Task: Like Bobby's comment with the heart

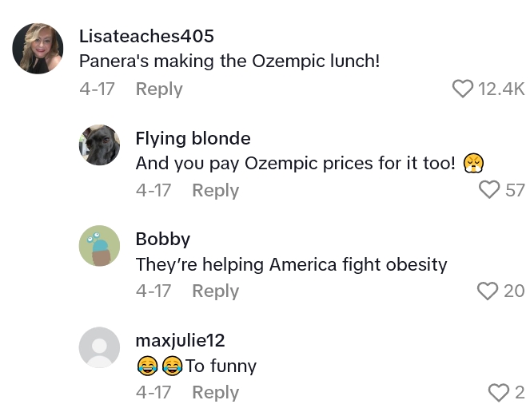Action: (488, 291)
